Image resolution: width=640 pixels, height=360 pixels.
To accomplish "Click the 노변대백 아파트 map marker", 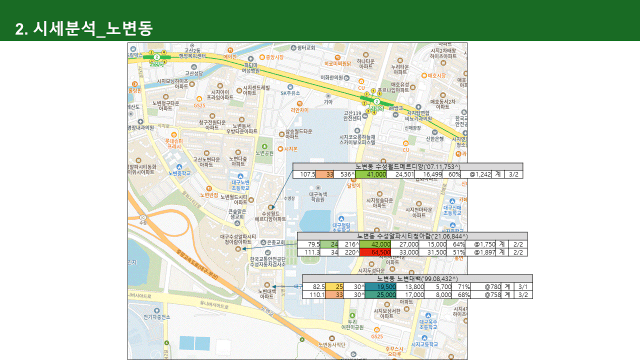I will (267, 285).
